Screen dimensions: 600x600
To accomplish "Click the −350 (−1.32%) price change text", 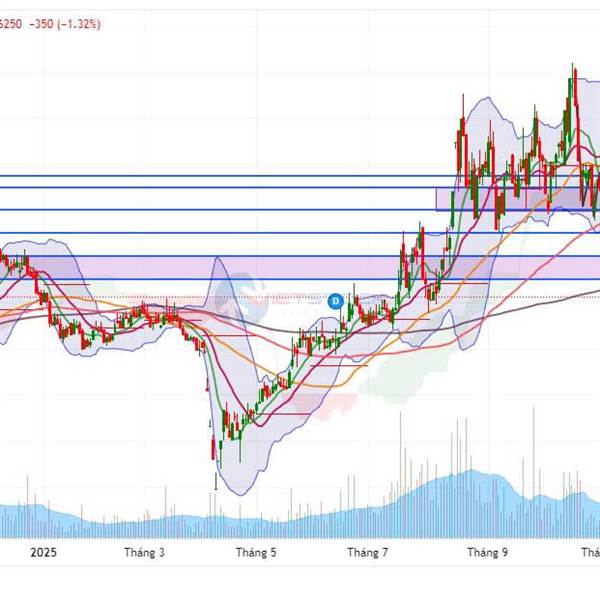I will 65,24.
